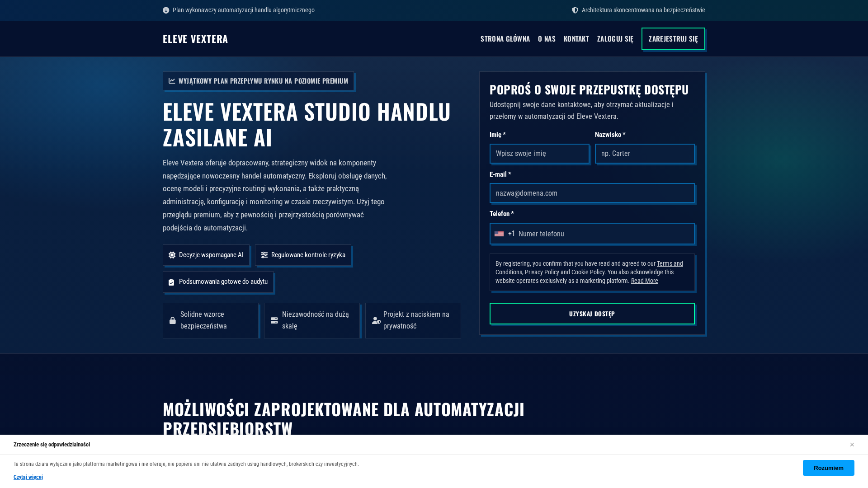Viewport: 868px width, 488px height.
Task: Click the info icon beside Plan wykonawczy
Action: pyautogui.click(x=166, y=10)
